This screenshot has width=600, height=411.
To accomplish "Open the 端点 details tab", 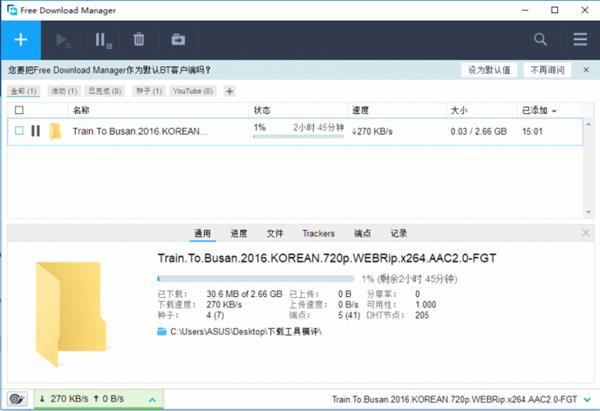I will 362,233.
